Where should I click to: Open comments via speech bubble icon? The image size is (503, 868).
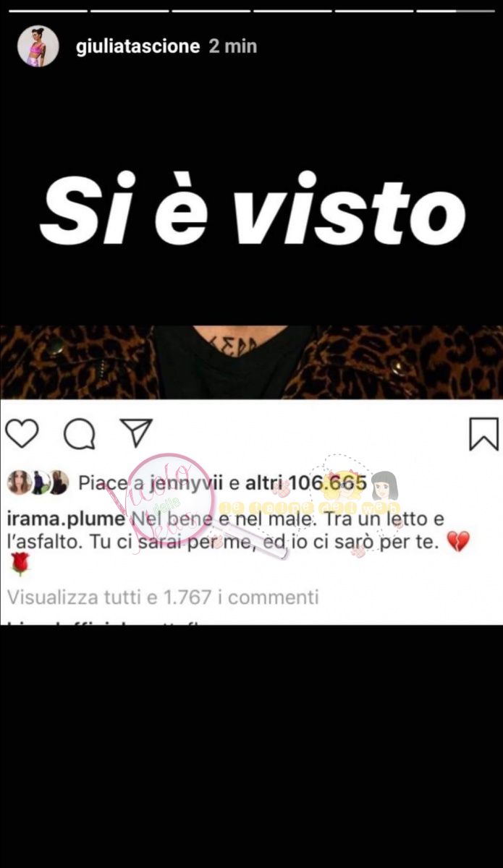point(79,434)
